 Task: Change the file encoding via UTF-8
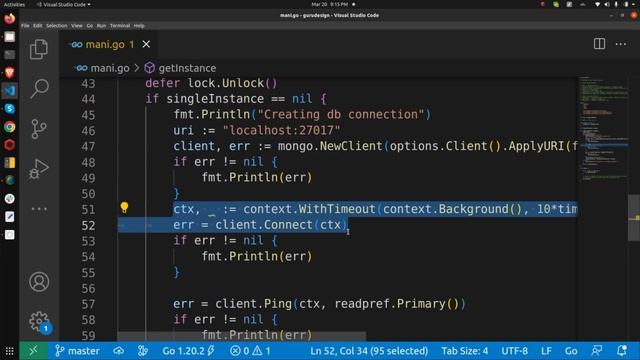[514, 351]
